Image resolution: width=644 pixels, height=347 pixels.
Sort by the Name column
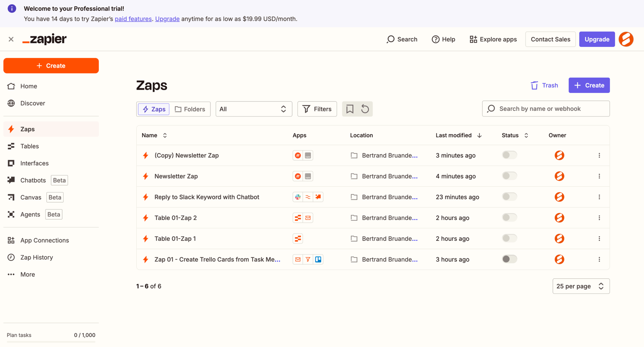point(154,135)
